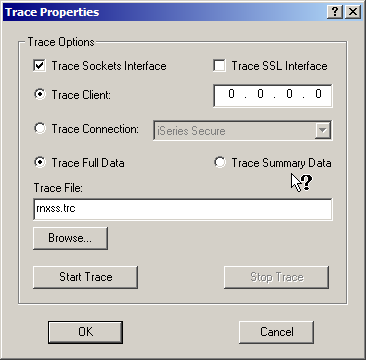
Task: Click the iSeries Secure combo box field
Action: click(x=242, y=130)
